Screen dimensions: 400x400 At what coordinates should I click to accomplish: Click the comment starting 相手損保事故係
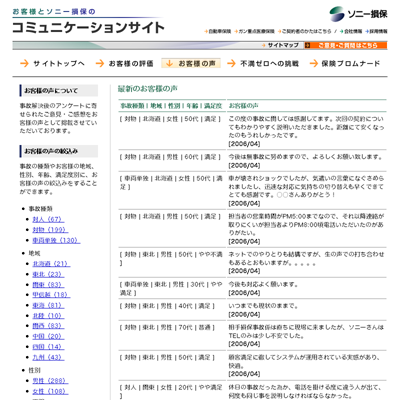coord(306,332)
